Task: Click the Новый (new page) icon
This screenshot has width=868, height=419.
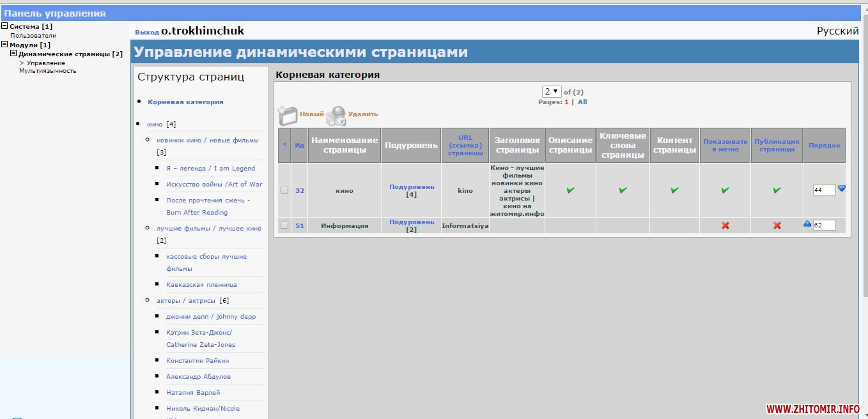Action: tap(288, 115)
